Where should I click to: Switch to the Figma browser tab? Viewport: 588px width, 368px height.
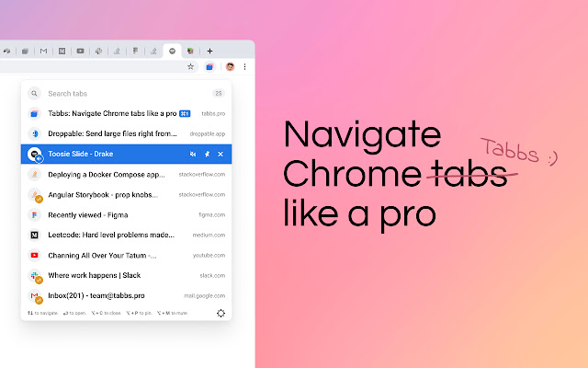coord(135,52)
